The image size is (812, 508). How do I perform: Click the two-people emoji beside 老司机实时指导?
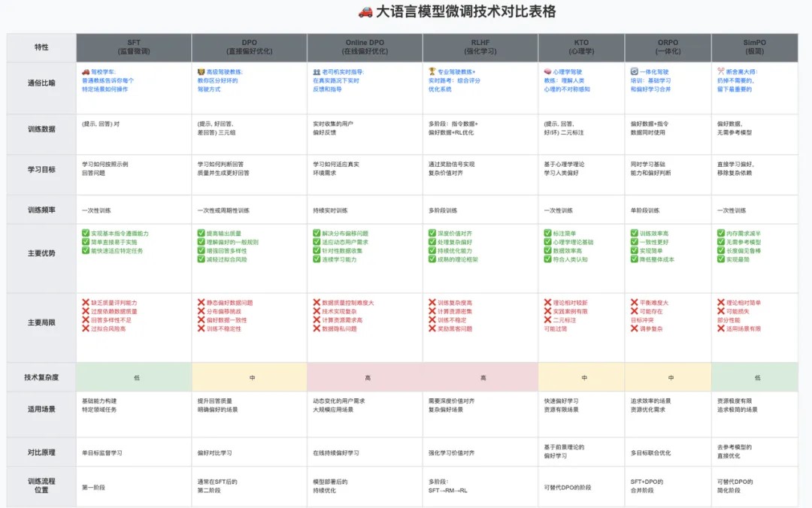[x=317, y=72]
